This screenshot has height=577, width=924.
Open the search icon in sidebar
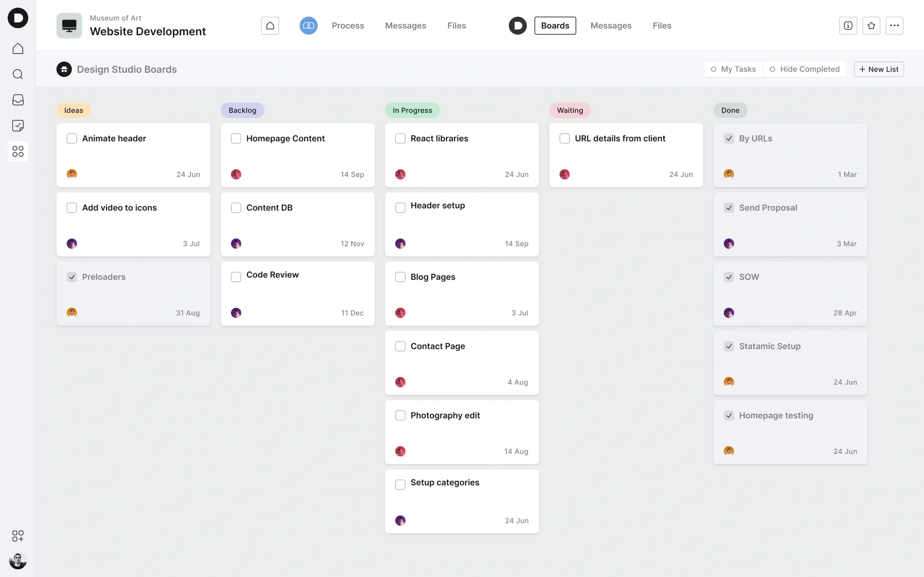pyautogui.click(x=18, y=74)
